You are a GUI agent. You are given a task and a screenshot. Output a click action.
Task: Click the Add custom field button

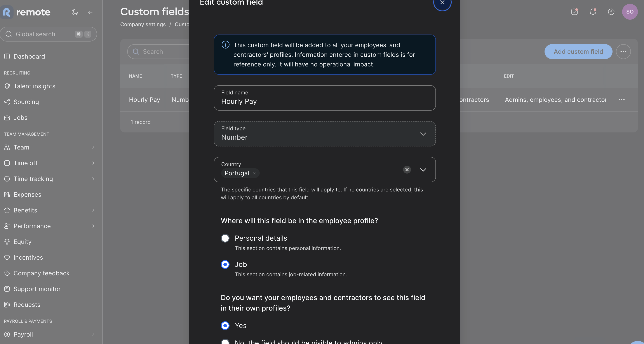(578, 52)
